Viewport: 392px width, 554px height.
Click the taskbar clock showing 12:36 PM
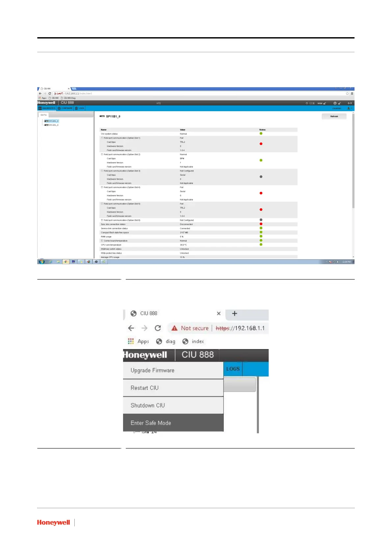coord(346,262)
